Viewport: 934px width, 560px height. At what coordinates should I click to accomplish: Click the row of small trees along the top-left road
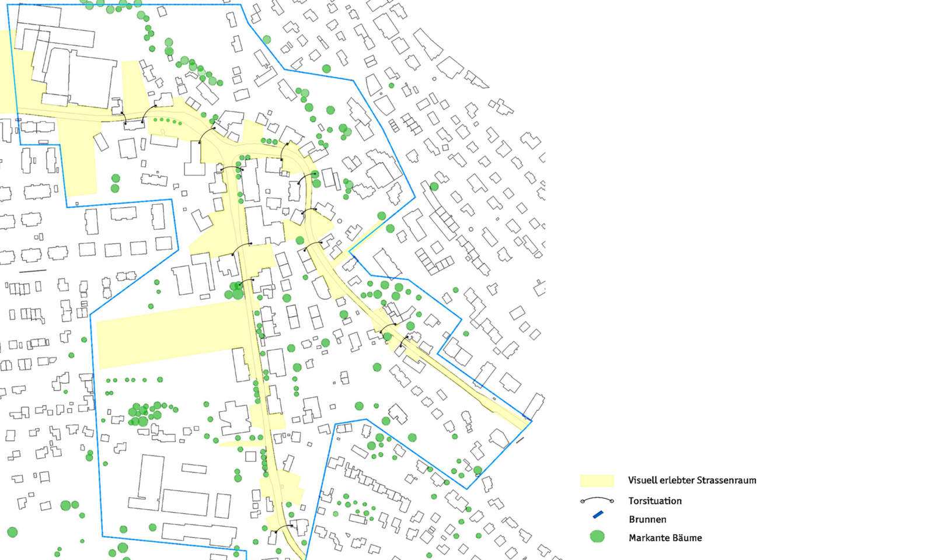[x=166, y=121]
